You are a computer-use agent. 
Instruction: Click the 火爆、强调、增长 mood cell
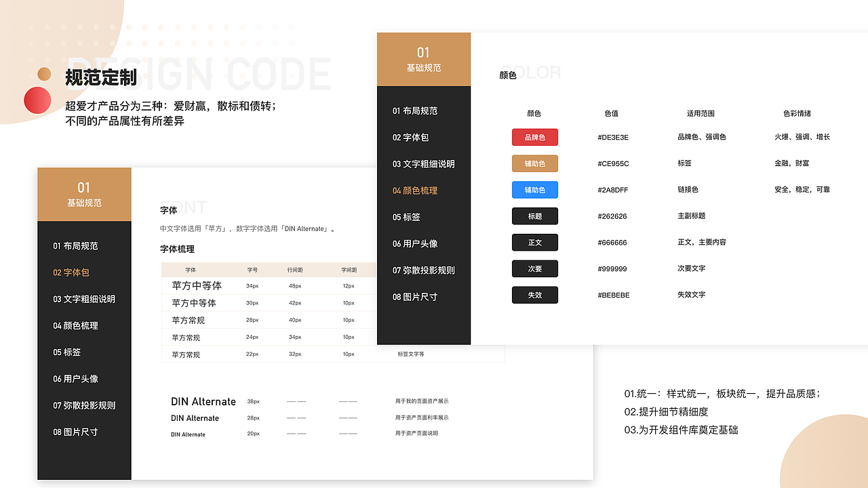802,137
